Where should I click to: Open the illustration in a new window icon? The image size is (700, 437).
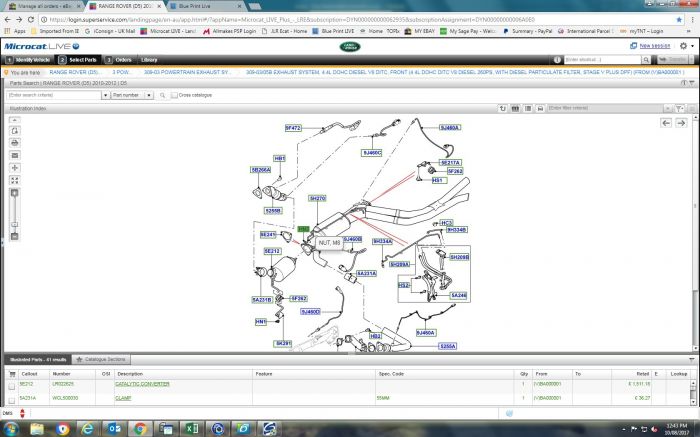point(15,131)
